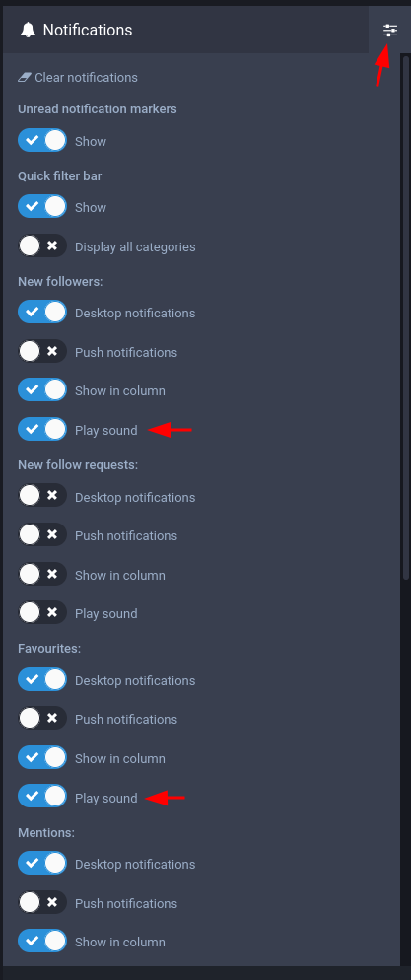Click the Notifications column header title
The image size is (411, 980).
88,30
